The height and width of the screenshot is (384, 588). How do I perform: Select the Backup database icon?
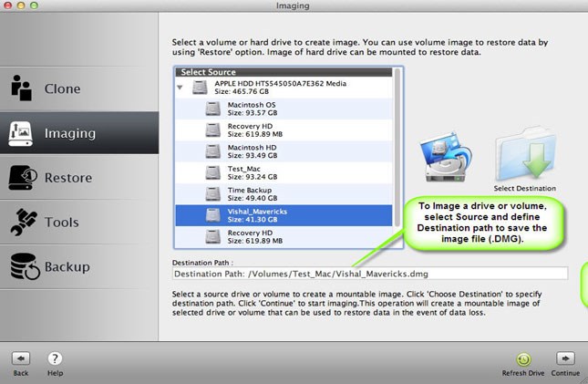coord(23,266)
